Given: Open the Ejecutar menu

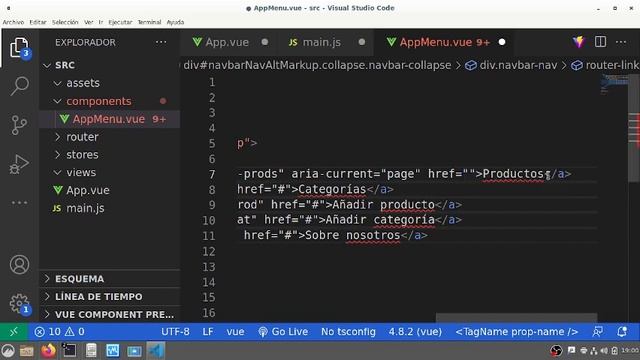Looking at the screenshot, I should [x=120, y=22].
